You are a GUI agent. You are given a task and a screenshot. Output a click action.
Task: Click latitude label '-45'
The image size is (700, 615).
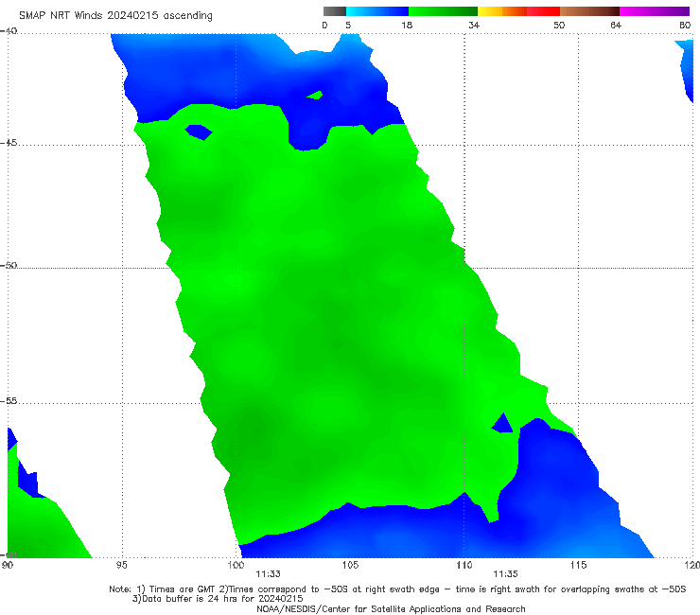click(x=9, y=144)
